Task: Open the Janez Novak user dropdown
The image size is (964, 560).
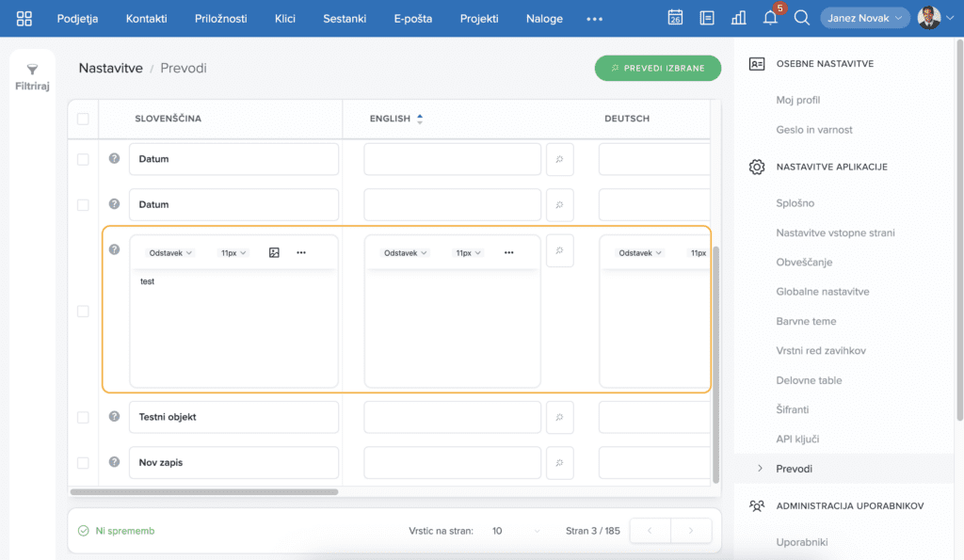Action: 864,18
